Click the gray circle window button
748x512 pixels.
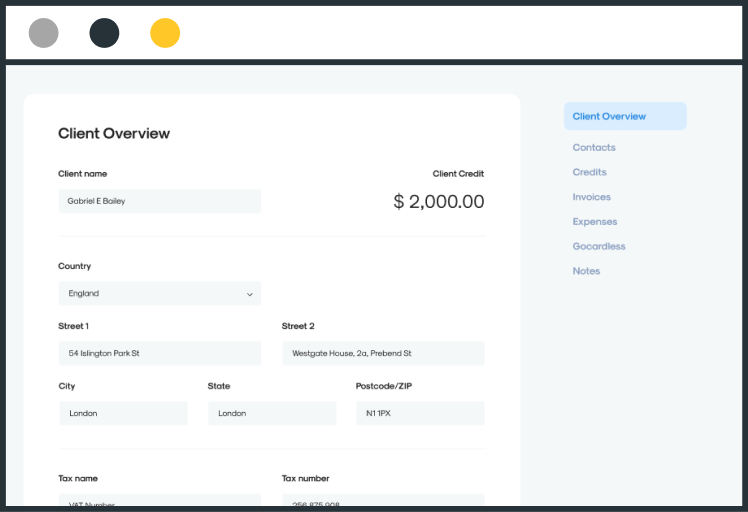[43, 33]
